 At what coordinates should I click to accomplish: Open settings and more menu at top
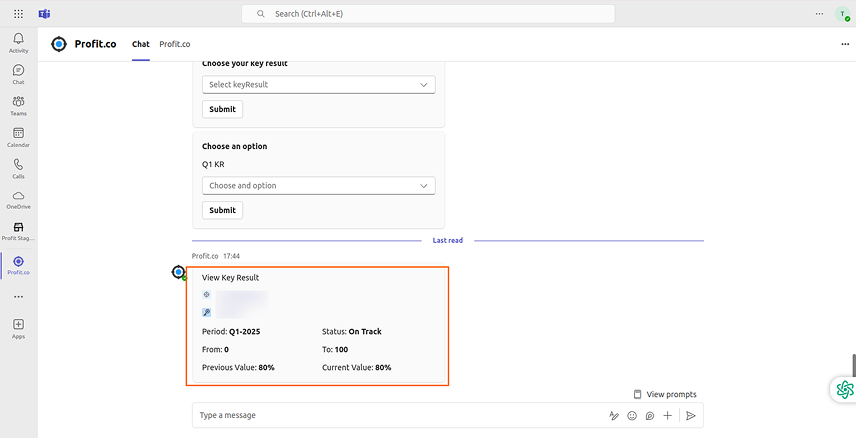tap(819, 14)
